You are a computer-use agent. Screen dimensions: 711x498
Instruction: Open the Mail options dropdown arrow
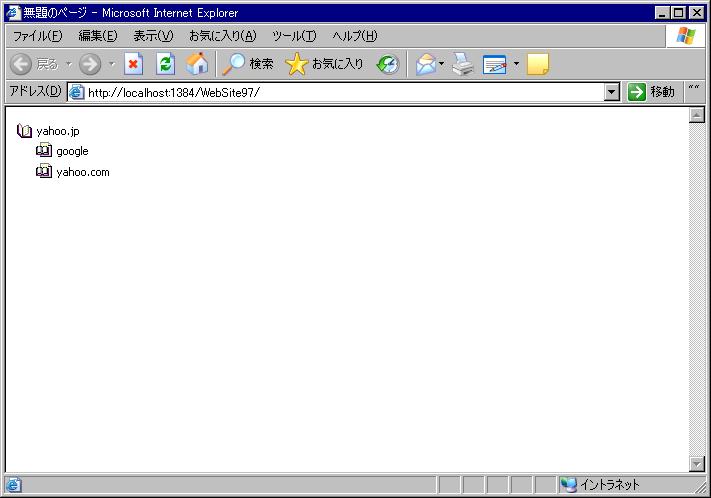[x=441, y=64]
